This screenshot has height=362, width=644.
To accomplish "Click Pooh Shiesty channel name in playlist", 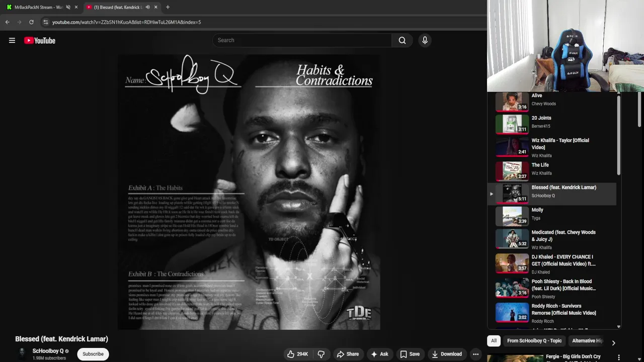I will point(543,297).
